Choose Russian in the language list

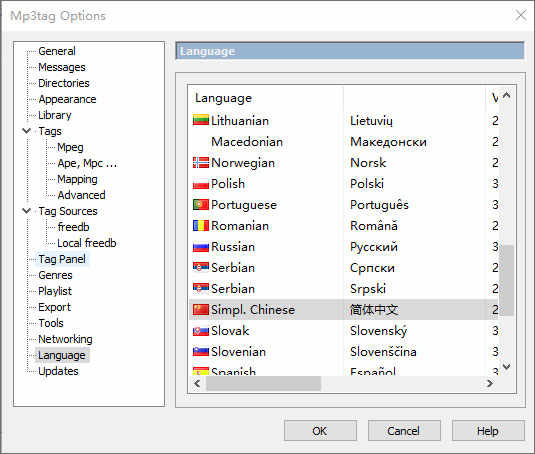click(x=233, y=247)
